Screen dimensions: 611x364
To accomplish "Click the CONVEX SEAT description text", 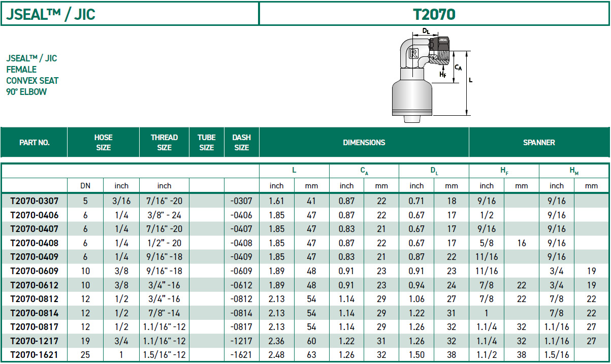I will pos(32,81).
